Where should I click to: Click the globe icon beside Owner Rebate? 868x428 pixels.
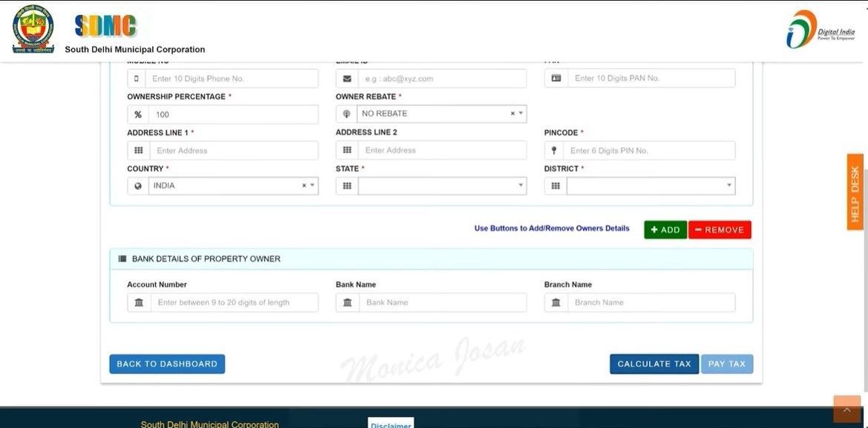347,113
